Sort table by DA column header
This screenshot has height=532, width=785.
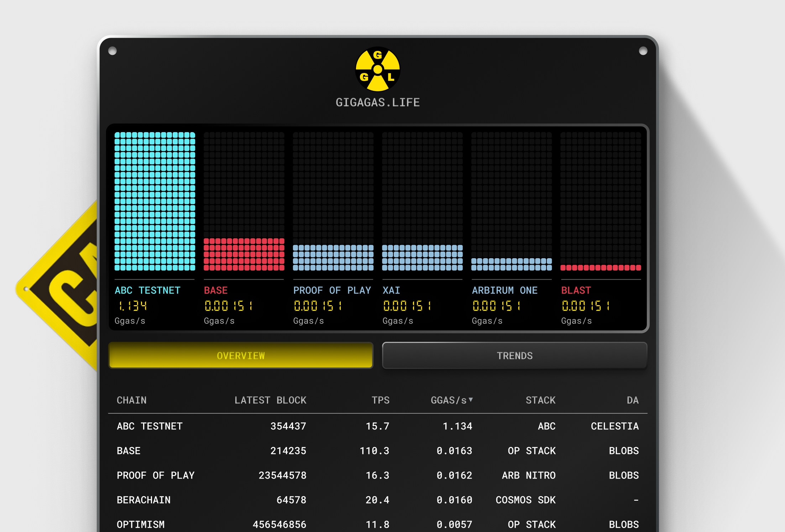click(x=633, y=400)
